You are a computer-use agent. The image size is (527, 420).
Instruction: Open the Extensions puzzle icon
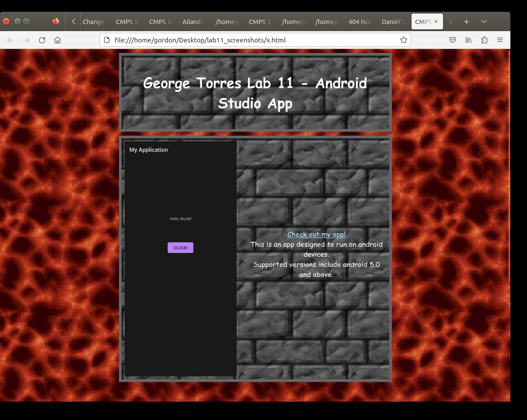[x=484, y=40]
